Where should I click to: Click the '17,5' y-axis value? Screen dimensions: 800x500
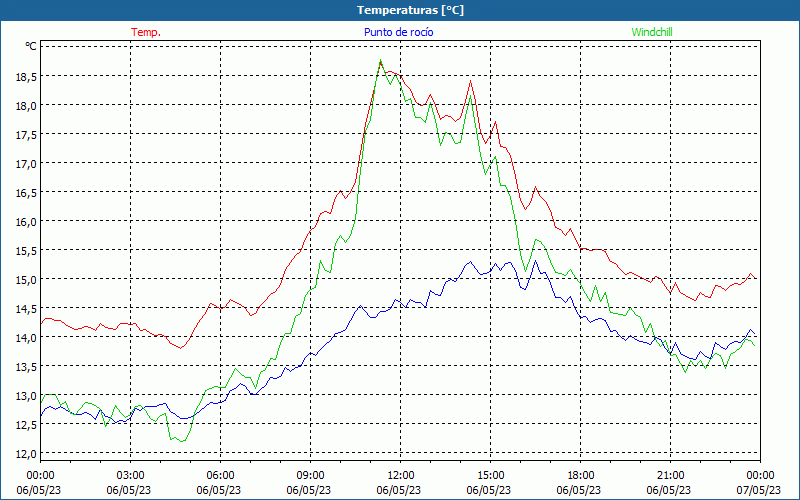click(26, 134)
